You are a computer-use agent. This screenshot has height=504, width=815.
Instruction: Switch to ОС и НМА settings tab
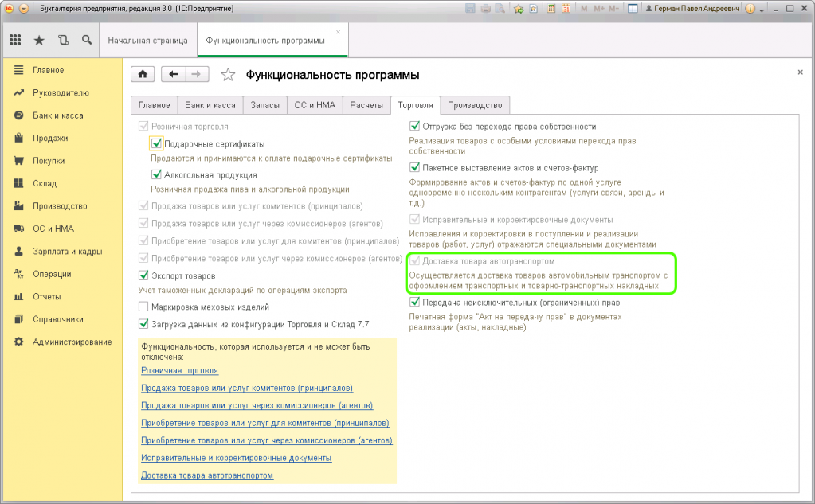[315, 105]
